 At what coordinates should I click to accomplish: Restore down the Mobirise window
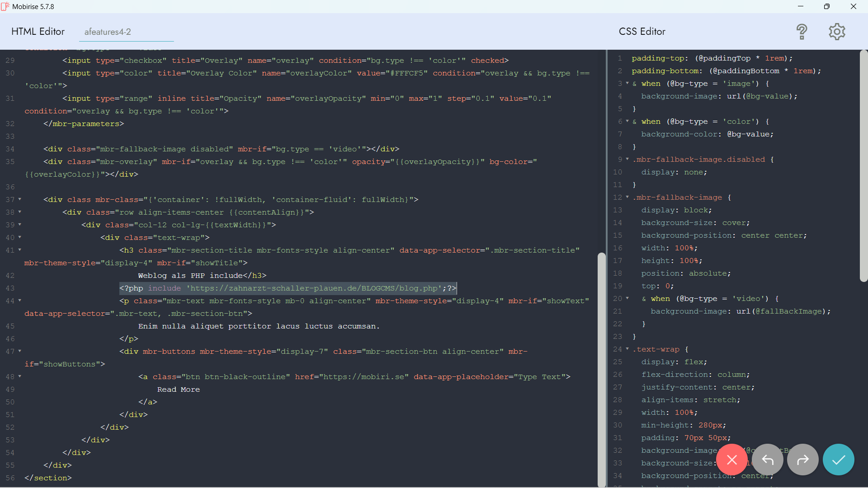pos(826,6)
